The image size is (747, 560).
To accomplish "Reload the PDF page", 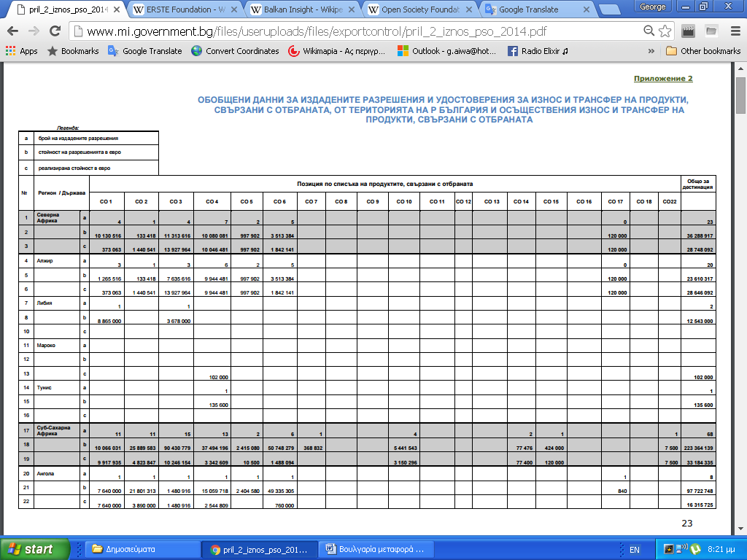I will (x=55, y=31).
